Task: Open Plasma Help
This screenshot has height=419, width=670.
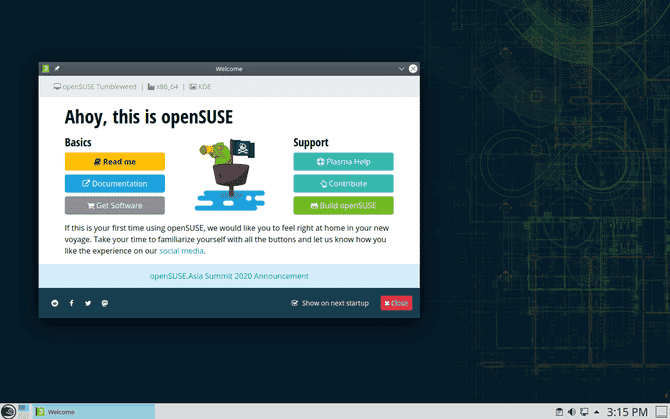Action: 344,161
